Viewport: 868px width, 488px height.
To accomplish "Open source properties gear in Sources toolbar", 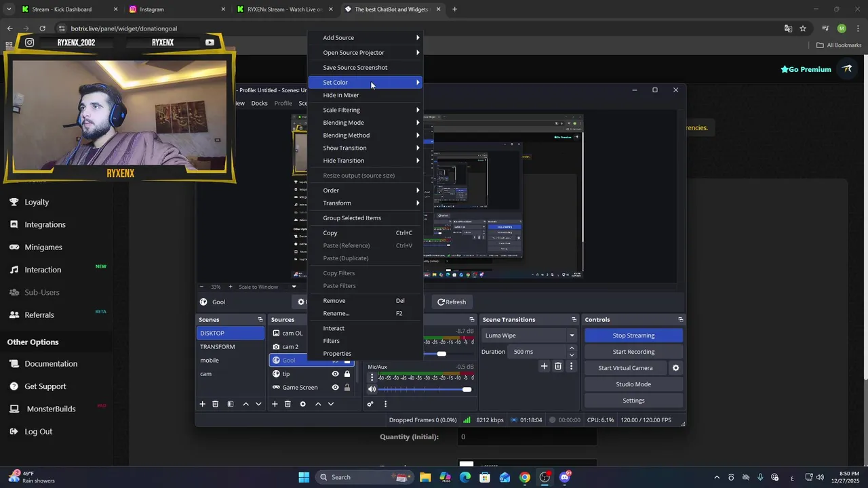I will 302,404.
